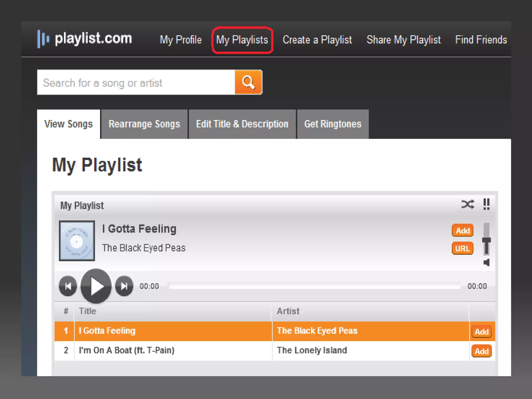Click the I Gotta Feeling album cover thumbnail
Screen dimensions: 532x399
coord(77,241)
